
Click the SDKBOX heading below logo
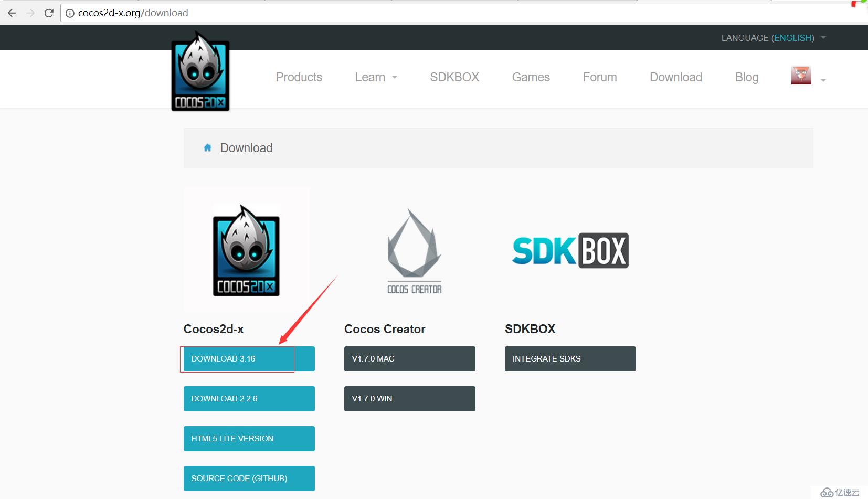(530, 329)
